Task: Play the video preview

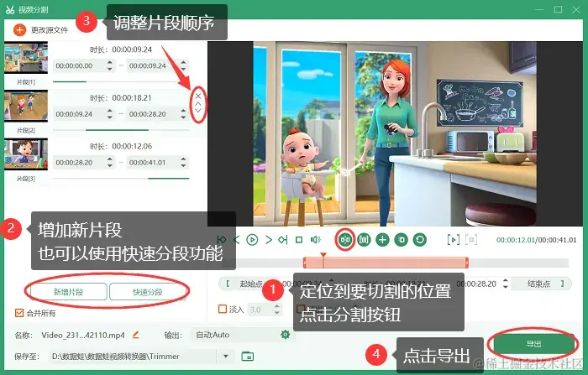Action: point(252,240)
